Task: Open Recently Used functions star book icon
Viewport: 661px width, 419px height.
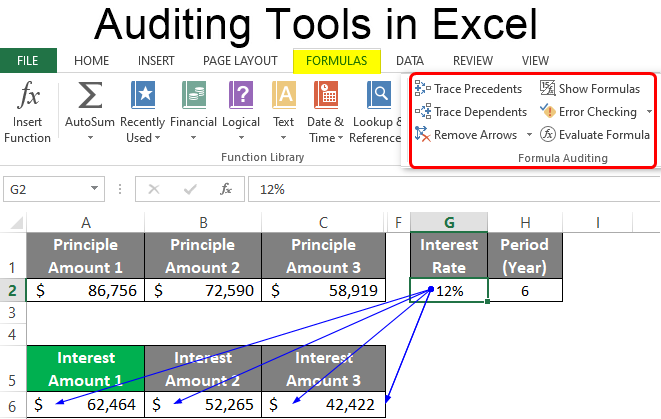Action: click(x=143, y=95)
